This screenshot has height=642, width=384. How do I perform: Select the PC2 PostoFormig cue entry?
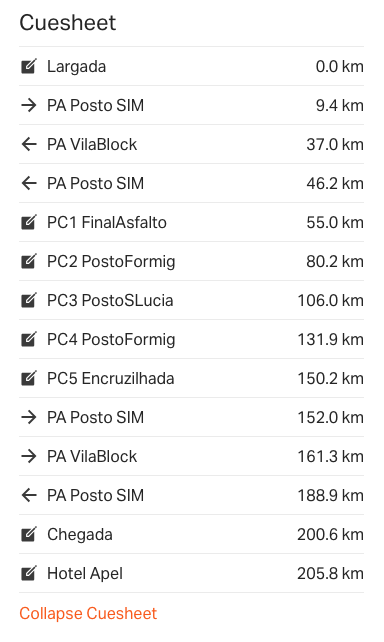191,261
